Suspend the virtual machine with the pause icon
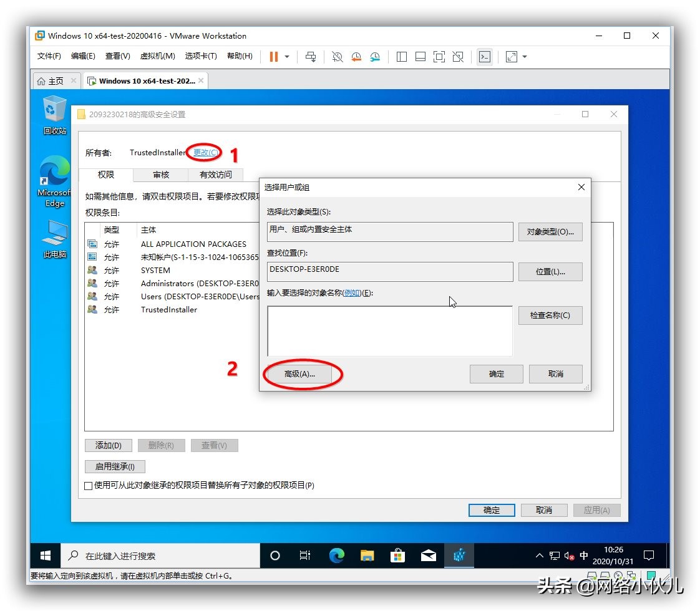The height and width of the screenshot is (611, 700). click(275, 57)
